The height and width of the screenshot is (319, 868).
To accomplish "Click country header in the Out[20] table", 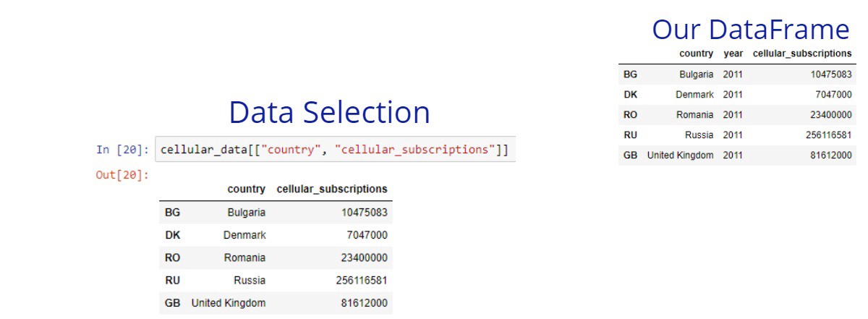I will coord(246,189).
